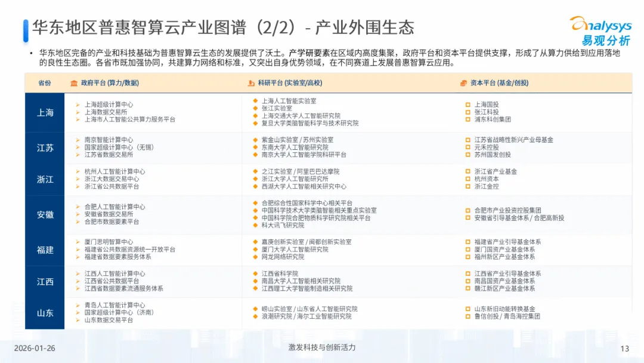The width and height of the screenshot is (644, 363).
Task: Select 赣江新区产业基金体系
Action: [x=505, y=289]
